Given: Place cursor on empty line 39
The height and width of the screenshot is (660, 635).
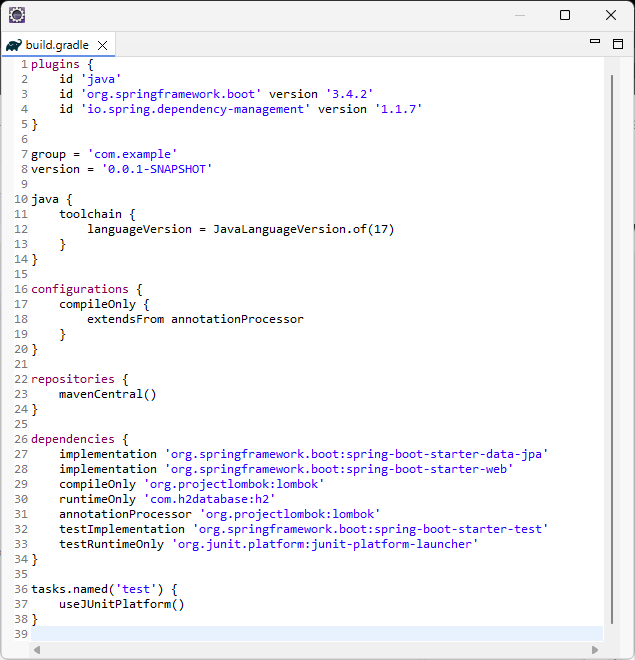Looking at the screenshot, I should click(317, 634).
